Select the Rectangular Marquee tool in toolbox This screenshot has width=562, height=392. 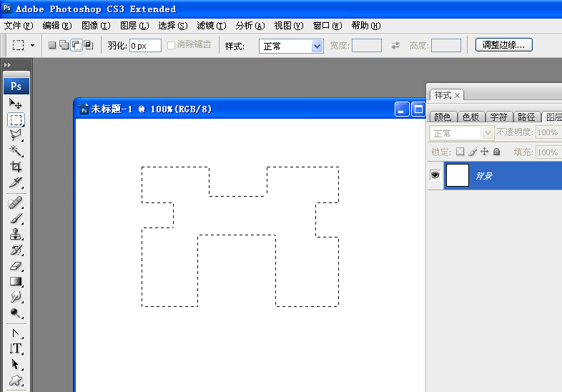pyautogui.click(x=16, y=119)
